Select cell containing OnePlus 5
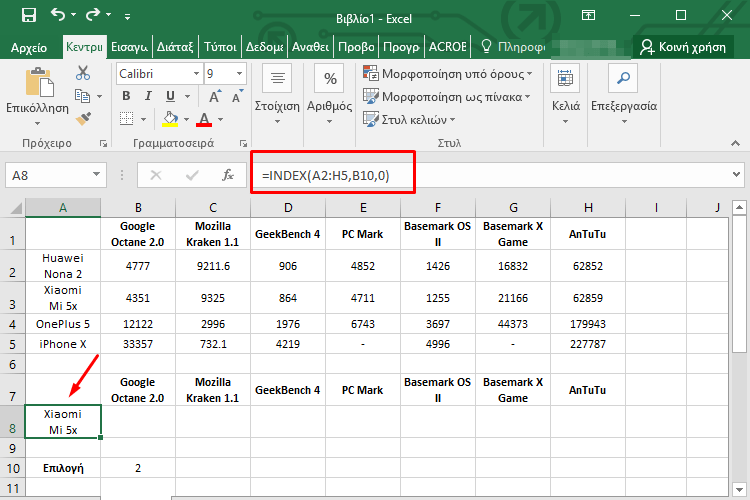The width and height of the screenshot is (750, 500). pos(63,324)
